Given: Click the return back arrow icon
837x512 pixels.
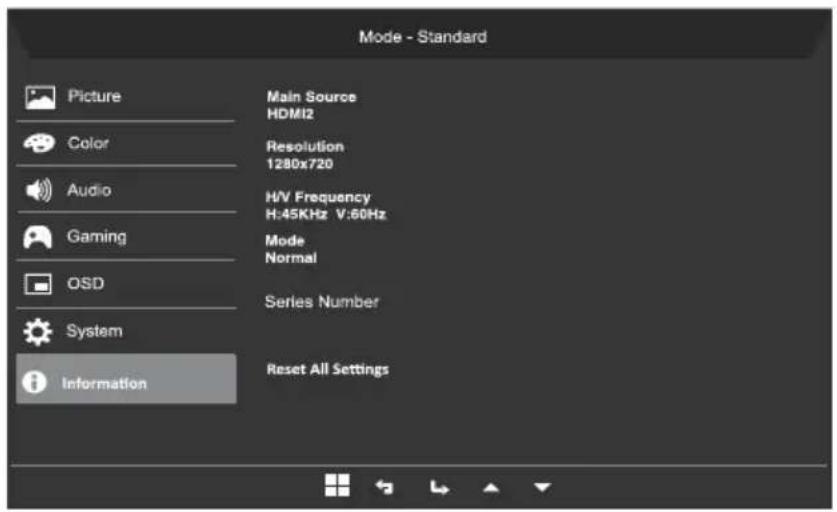Looking at the screenshot, I should pos(384,487).
